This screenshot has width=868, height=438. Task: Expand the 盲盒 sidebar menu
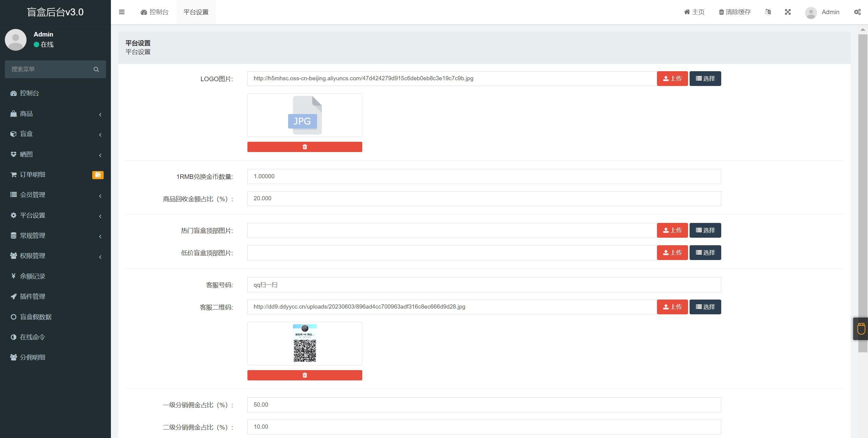pyautogui.click(x=26, y=134)
